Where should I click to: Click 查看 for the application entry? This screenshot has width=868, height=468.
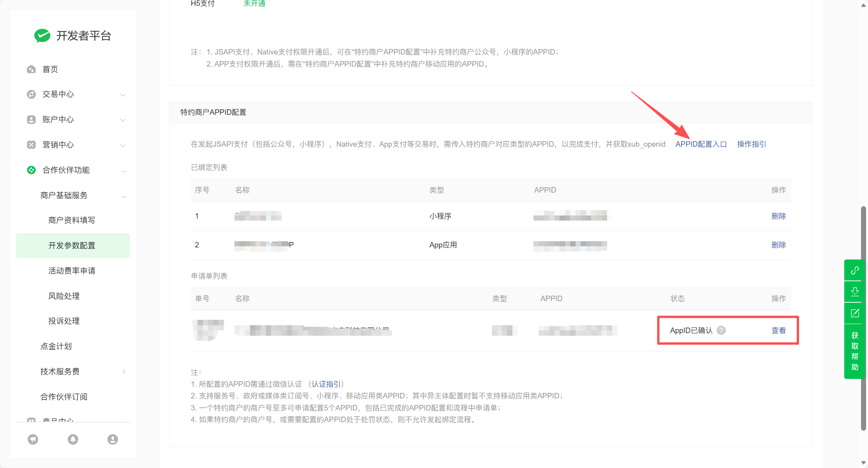click(778, 330)
